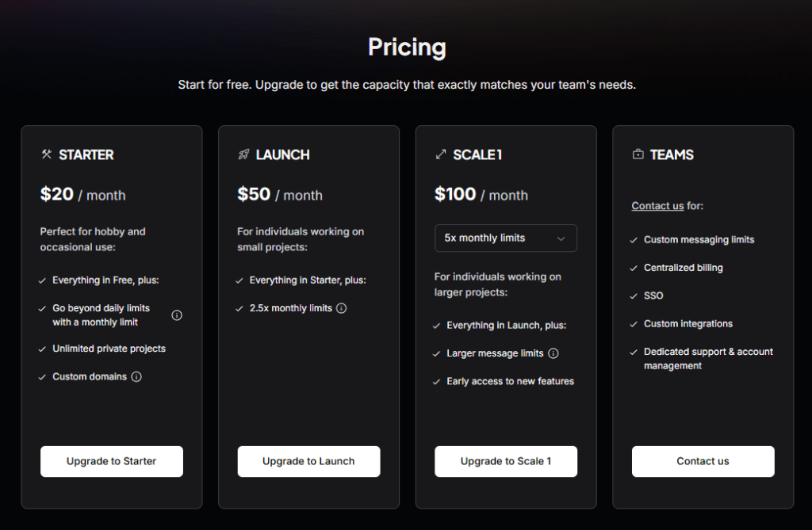The image size is (812, 530).
Task: Click the Upgrade to Starter button
Action: click(112, 461)
